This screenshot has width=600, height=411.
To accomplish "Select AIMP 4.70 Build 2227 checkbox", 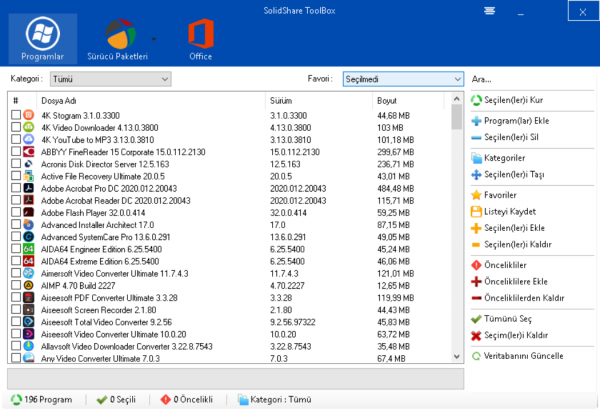I will (x=15, y=285).
